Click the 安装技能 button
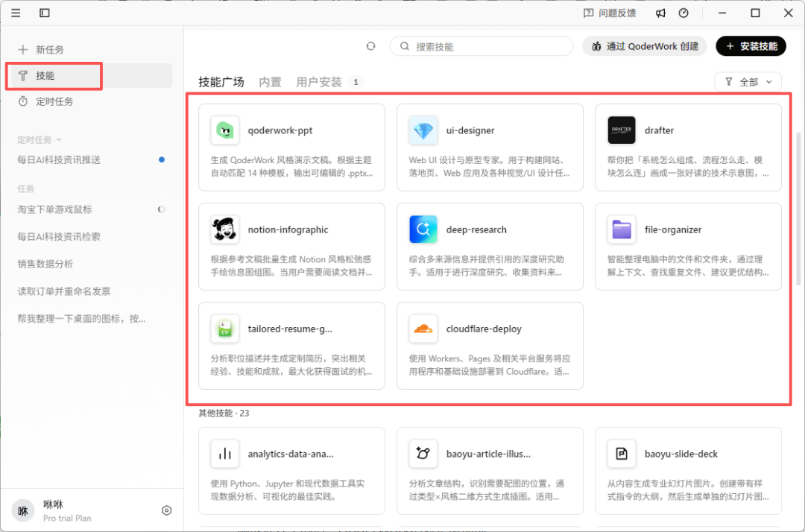The width and height of the screenshot is (805, 532). tap(751, 45)
